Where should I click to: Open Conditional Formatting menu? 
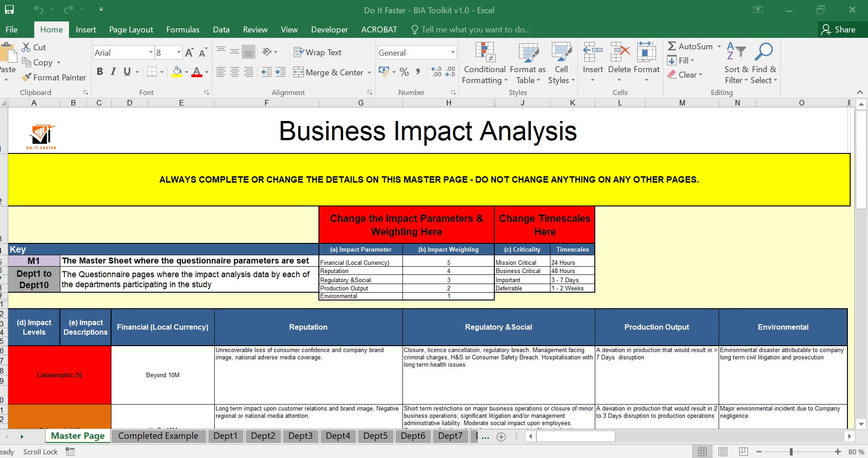pos(485,63)
